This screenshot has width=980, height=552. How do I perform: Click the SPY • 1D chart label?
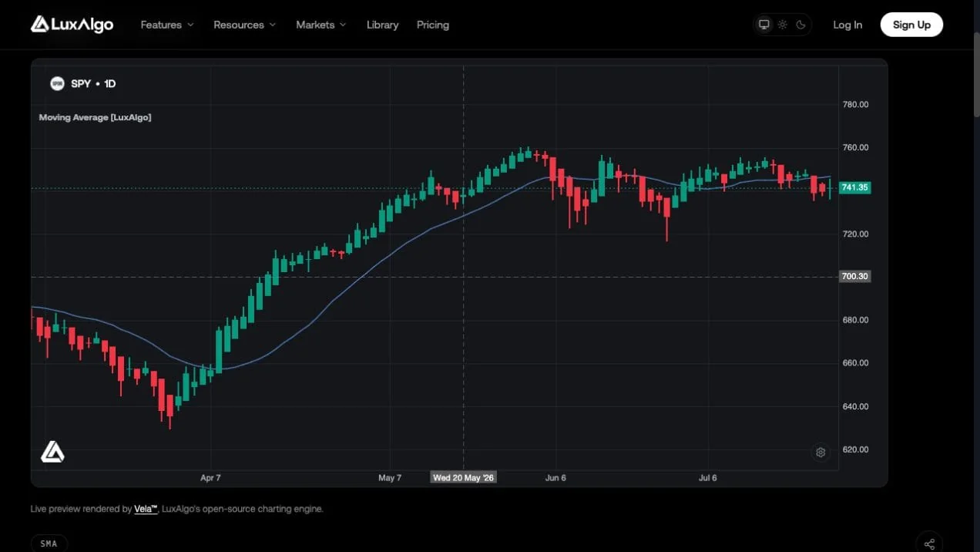click(93, 83)
